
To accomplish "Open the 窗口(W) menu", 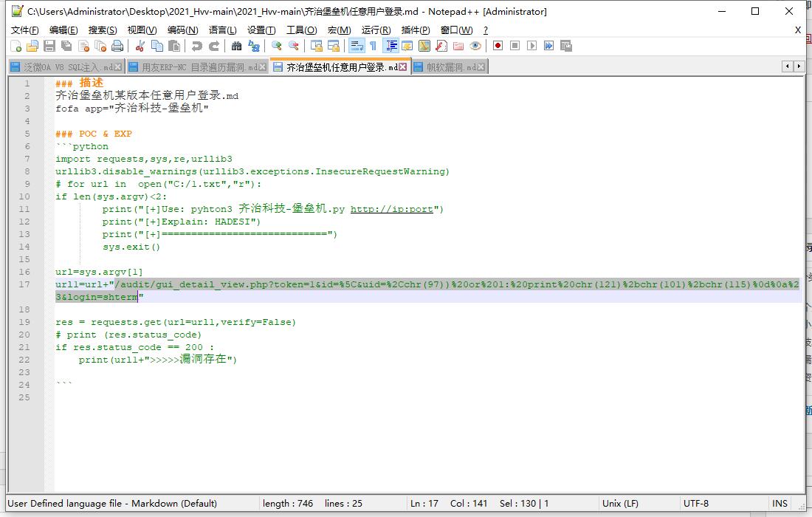I will click(456, 30).
